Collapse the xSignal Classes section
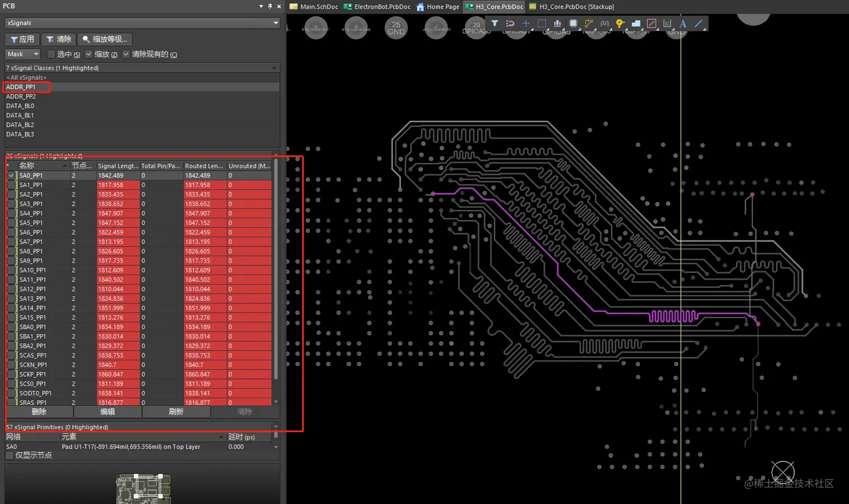Image resolution: width=849 pixels, height=504 pixels. 274,68
